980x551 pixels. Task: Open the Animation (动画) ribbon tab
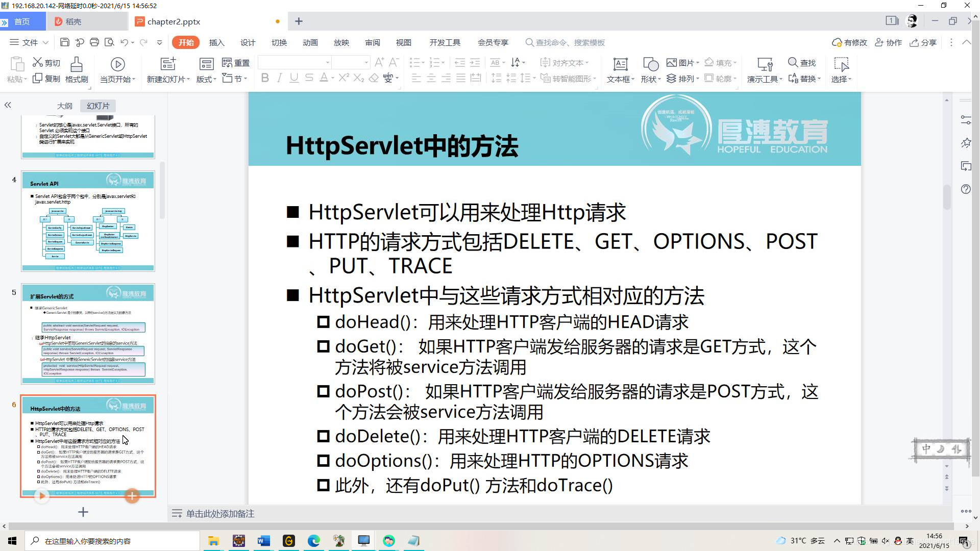310,42
